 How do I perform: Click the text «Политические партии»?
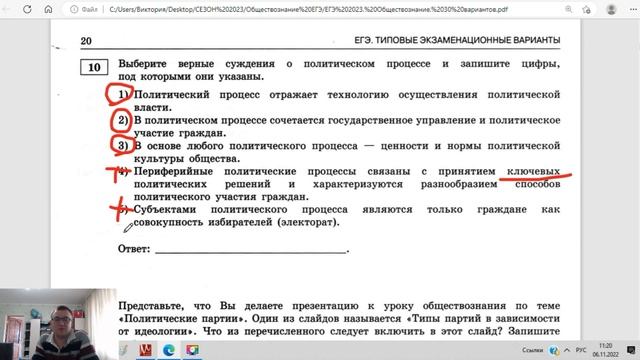pos(182,318)
